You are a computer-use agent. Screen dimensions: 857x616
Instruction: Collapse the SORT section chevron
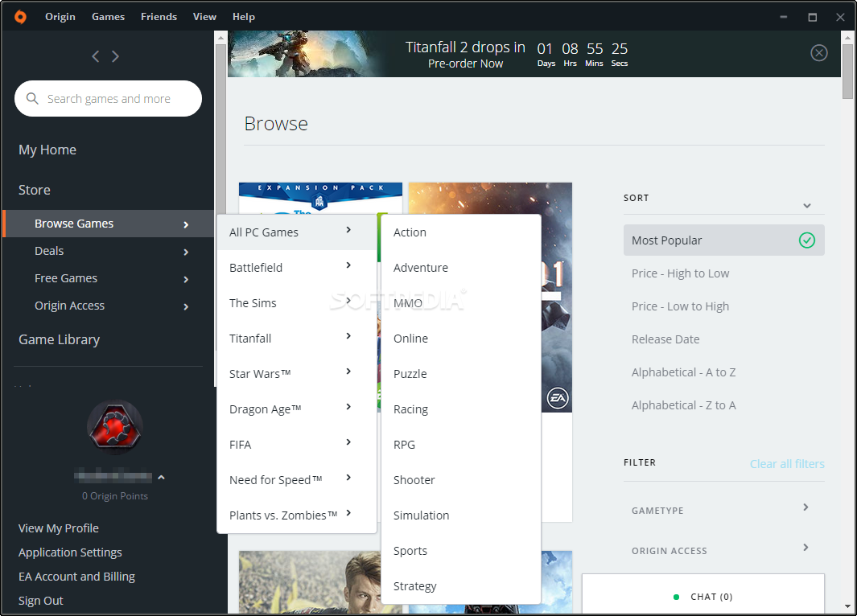(807, 206)
